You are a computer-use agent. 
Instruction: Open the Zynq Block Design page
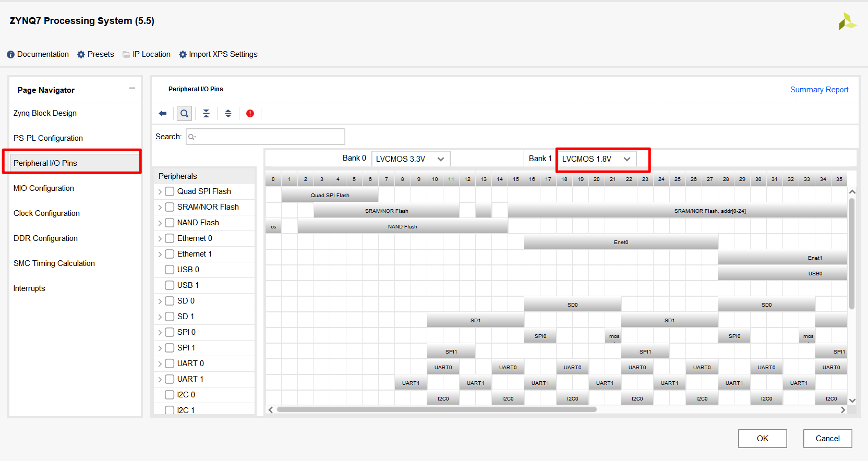pos(45,113)
